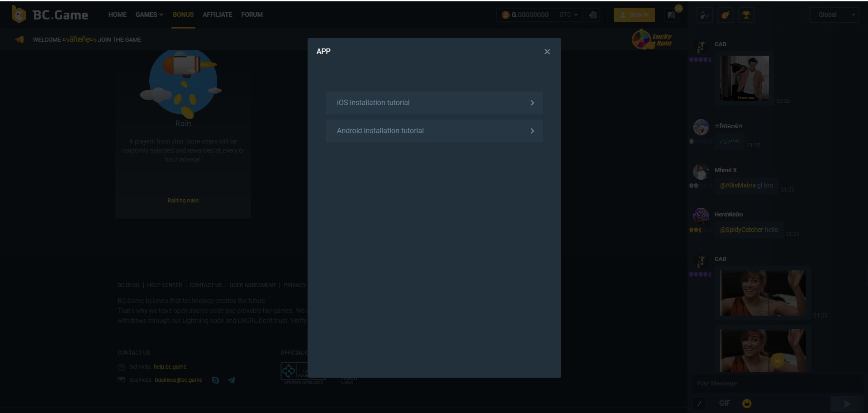Click the top CAD user avatar
This screenshot has width=868, height=413.
coord(701,45)
